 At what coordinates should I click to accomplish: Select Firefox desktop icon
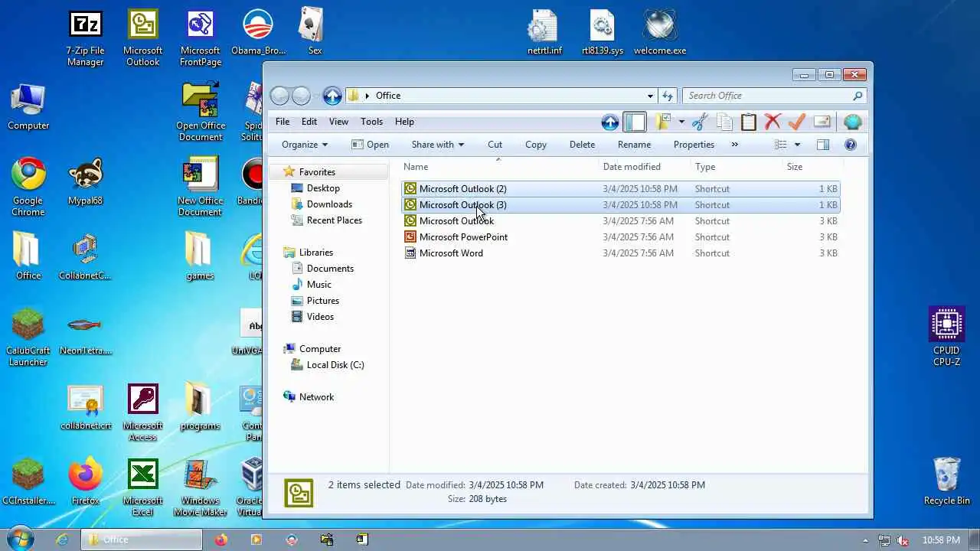(x=85, y=482)
